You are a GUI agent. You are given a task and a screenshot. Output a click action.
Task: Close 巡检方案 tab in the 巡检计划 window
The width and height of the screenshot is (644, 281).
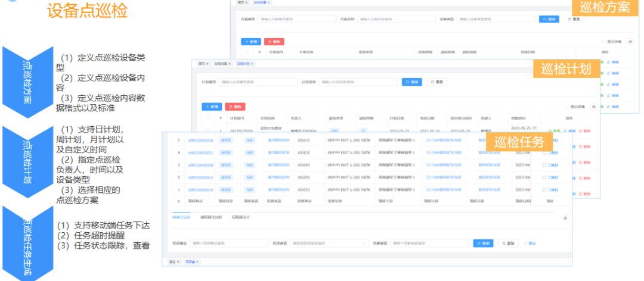click(230, 64)
